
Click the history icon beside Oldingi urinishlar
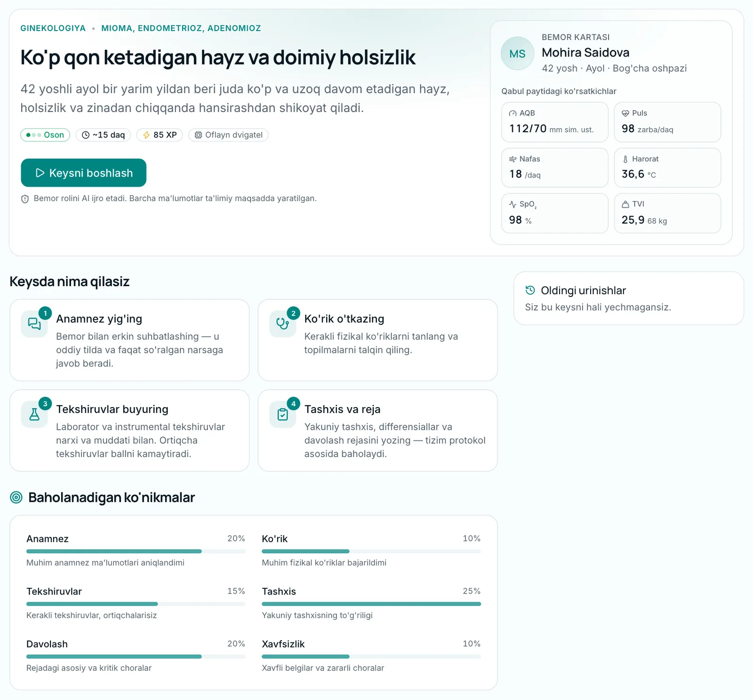coord(530,290)
